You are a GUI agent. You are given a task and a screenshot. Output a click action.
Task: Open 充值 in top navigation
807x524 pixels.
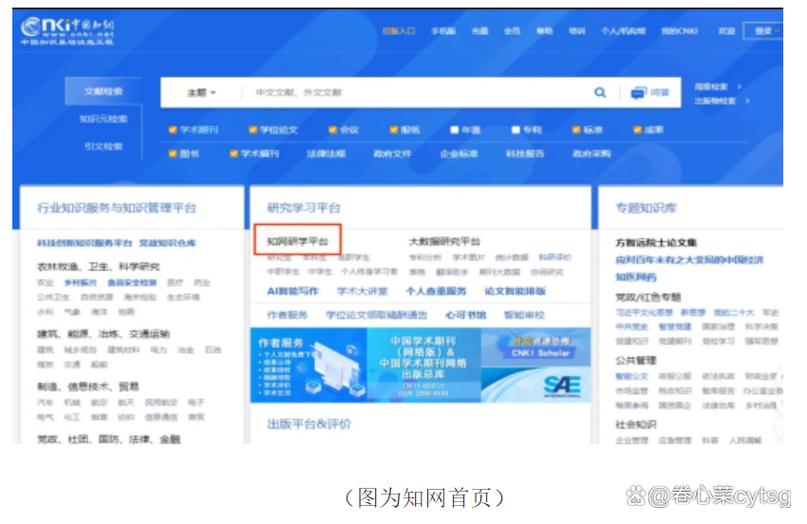click(x=480, y=31)
